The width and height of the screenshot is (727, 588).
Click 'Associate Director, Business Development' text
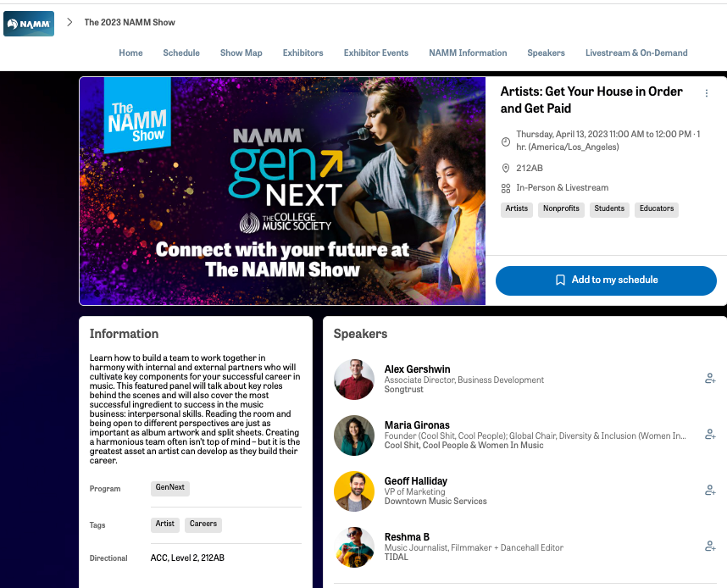464,380
